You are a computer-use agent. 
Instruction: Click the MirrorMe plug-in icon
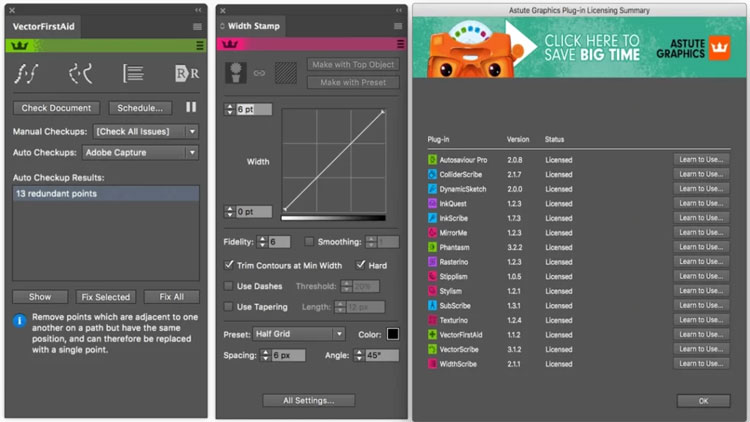coord(432,233)
